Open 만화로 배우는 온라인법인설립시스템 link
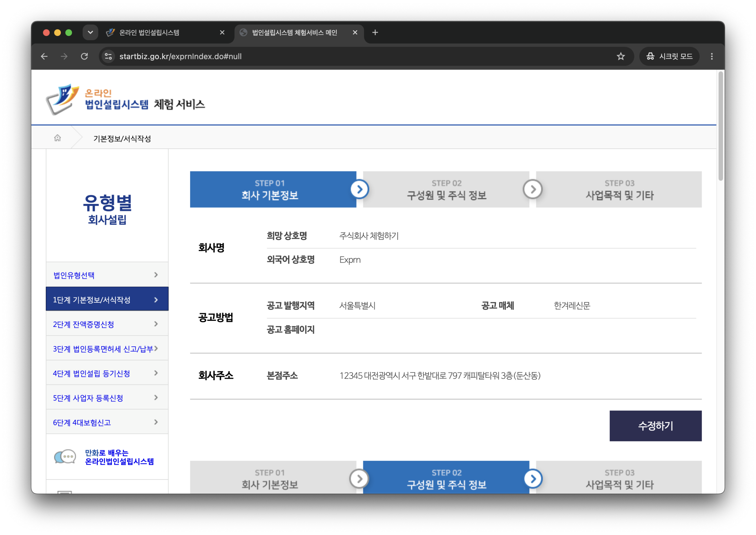 point(119,457)
